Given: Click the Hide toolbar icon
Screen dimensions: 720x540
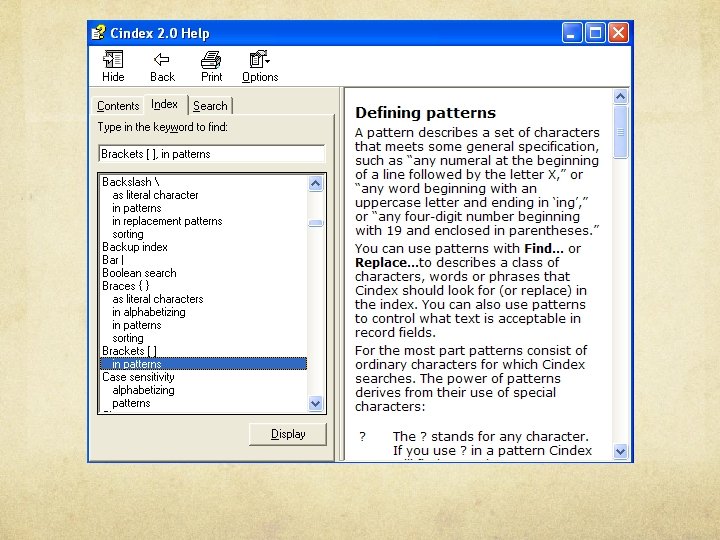Looking at the screenshot, I should (113, 66).
